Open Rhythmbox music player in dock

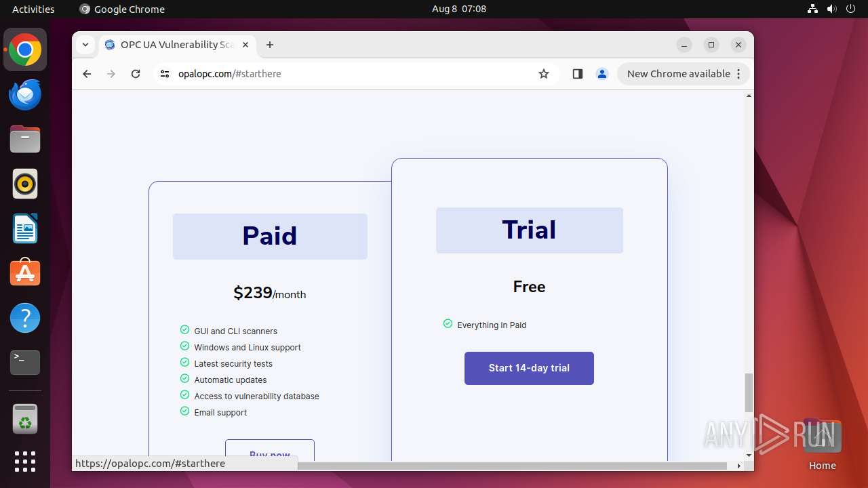[x=25, y=184]
